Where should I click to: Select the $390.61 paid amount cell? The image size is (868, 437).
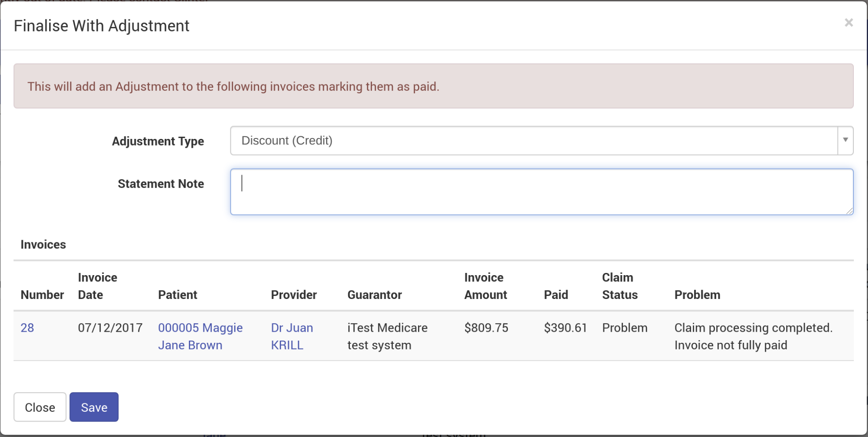pos(565,328)
